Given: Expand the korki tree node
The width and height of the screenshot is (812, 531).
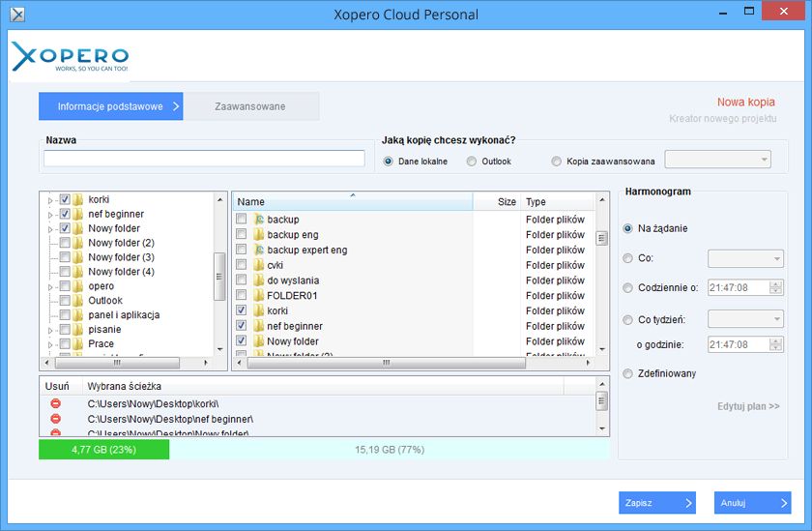Looking at the screenshot, I should [50, 200].
